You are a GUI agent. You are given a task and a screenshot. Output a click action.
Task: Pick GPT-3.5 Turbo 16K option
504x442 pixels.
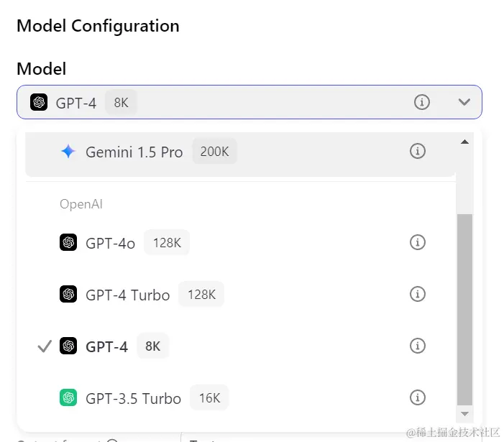240,397
